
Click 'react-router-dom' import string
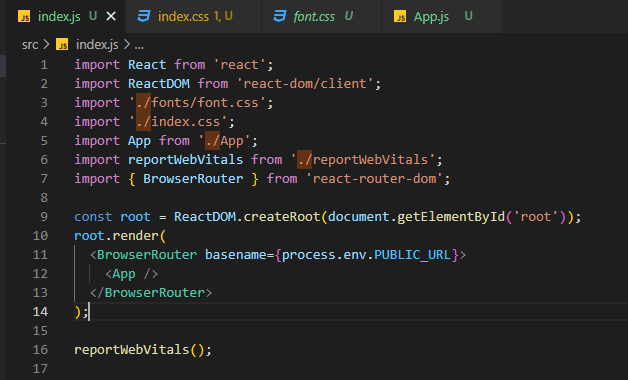point(374,179)
